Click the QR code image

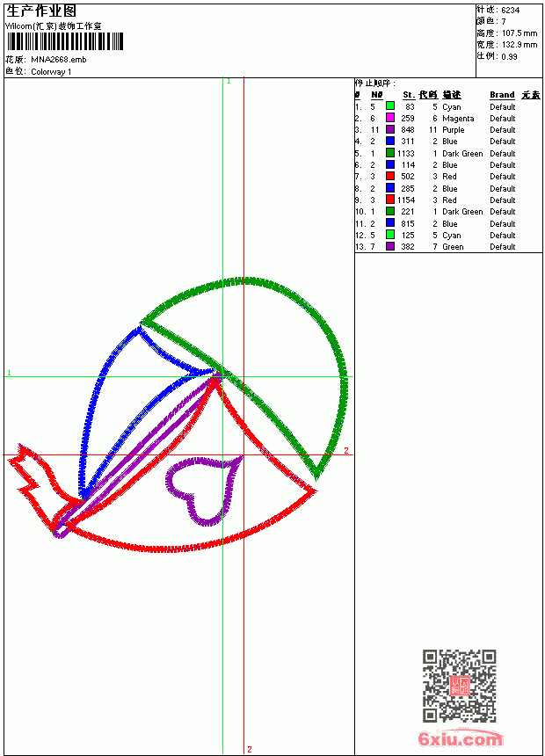click(x=459, y=686)
